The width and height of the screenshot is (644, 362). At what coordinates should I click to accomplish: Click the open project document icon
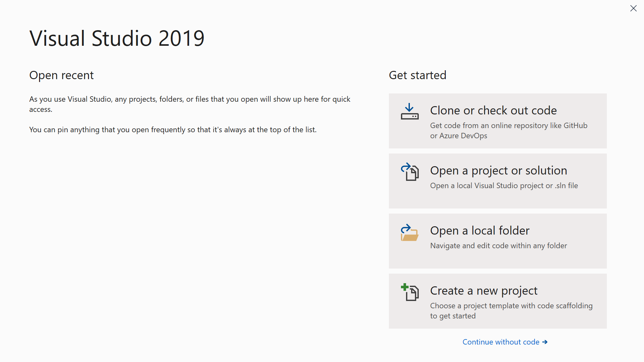pos(410,172)
